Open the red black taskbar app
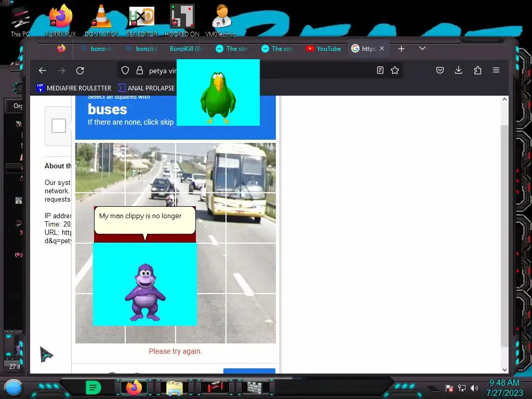532x399 pixels. coord(215,388)
